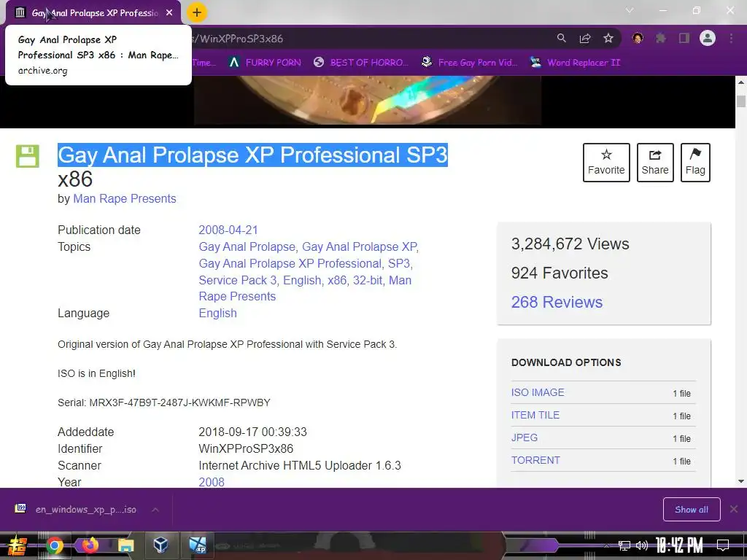Click the magnifier zoom icon in address bar

point(562,38)
